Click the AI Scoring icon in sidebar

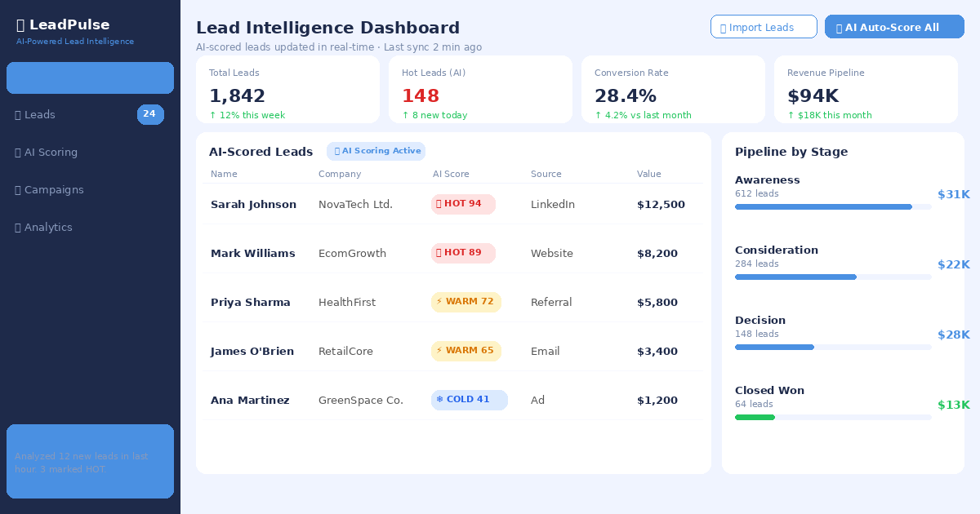(16, 152)
